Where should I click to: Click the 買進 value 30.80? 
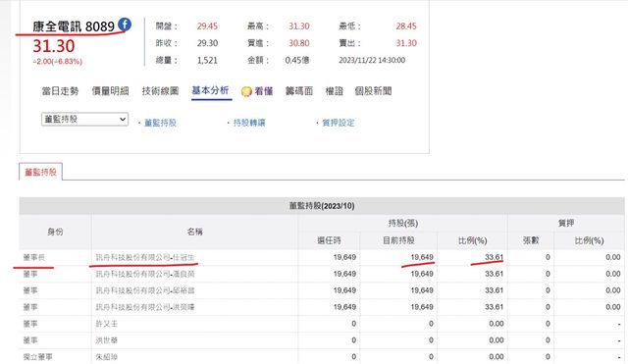(299, 43)
